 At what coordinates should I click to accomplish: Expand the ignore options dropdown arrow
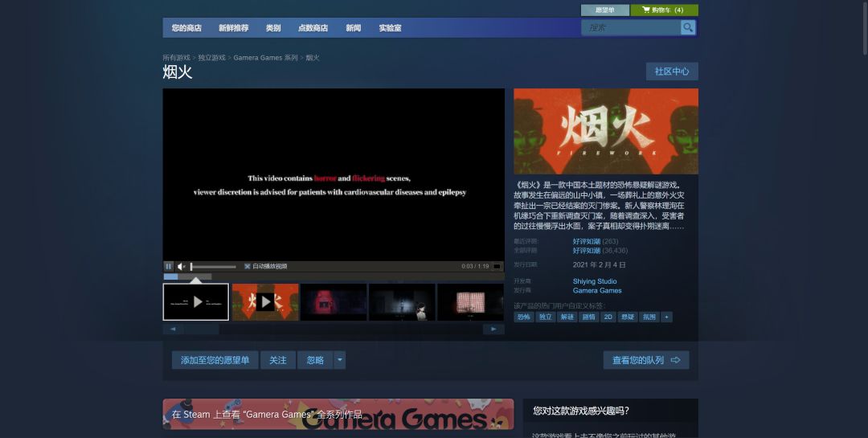(340, 360)
